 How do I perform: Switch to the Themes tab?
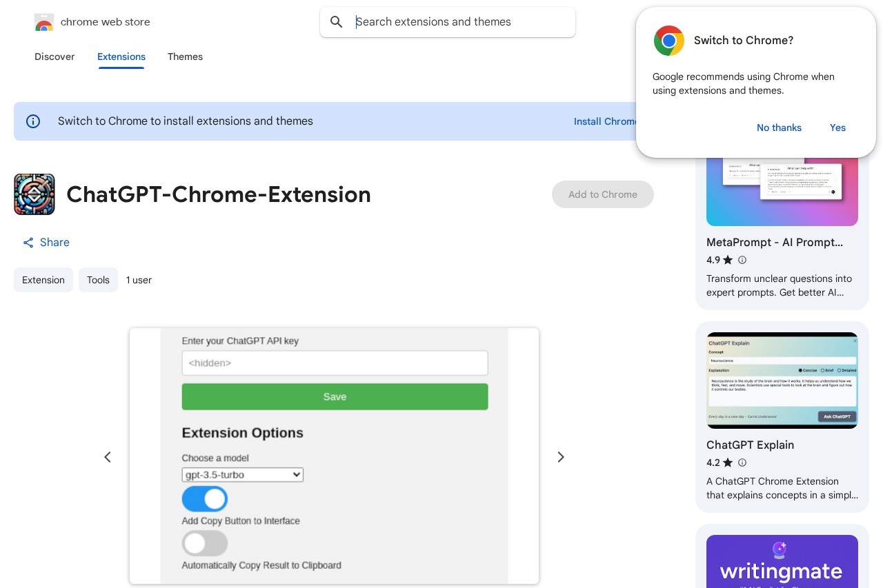(x=185, y=57)
